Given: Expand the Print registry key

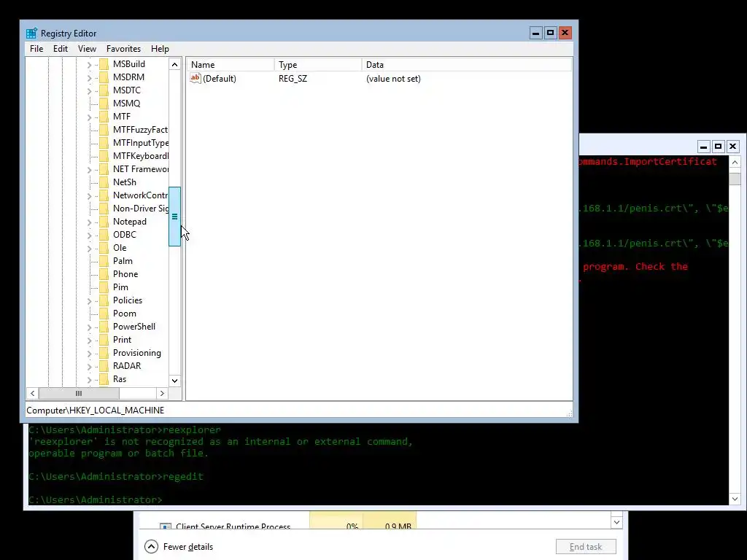Looking at the screenshot, I should 89,341.
